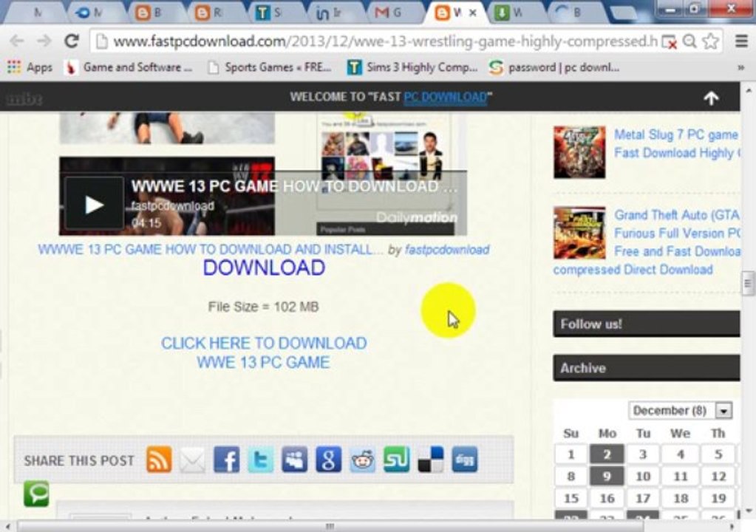Share post via RSS feed icon
The image size is (756, 532).
click(159, 460)
